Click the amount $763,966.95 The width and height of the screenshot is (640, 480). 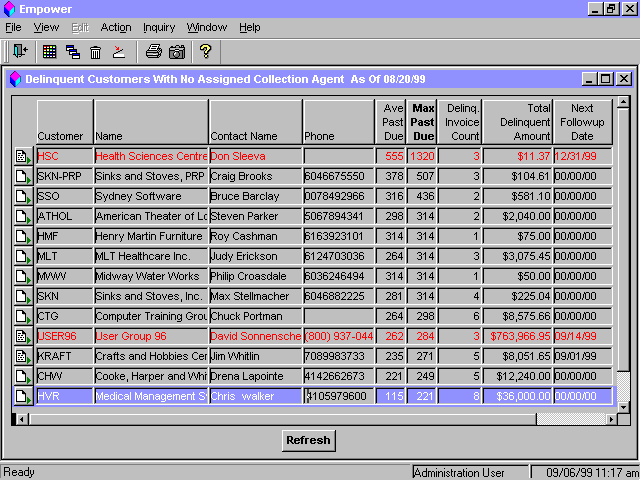[x=518, y=336]
